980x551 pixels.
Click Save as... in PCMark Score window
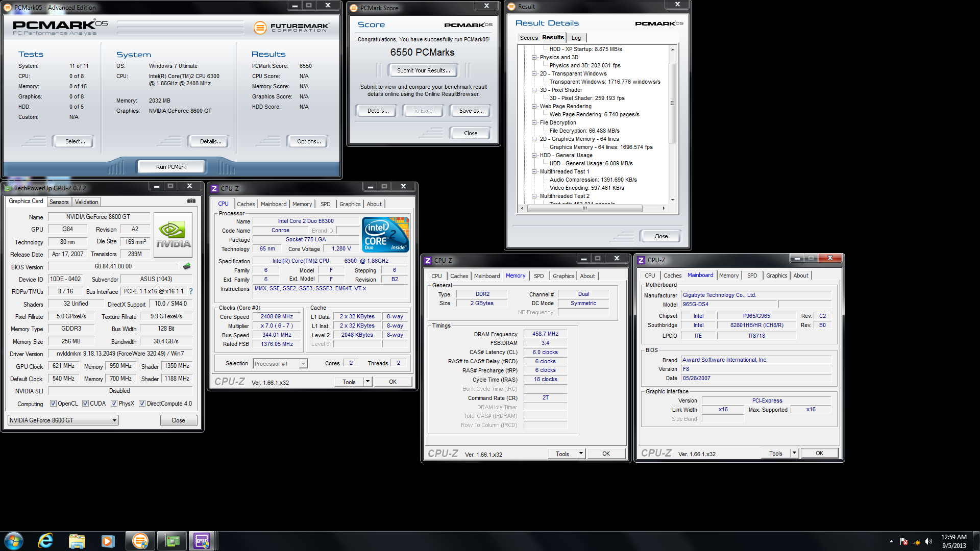tap(471, 111)
